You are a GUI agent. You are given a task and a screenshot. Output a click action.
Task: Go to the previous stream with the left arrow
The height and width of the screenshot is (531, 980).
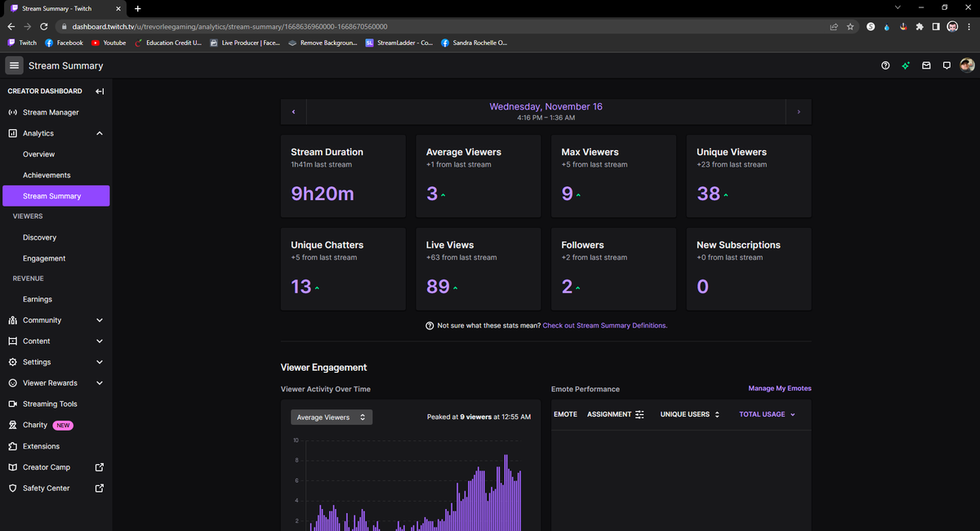coord(293,112)
